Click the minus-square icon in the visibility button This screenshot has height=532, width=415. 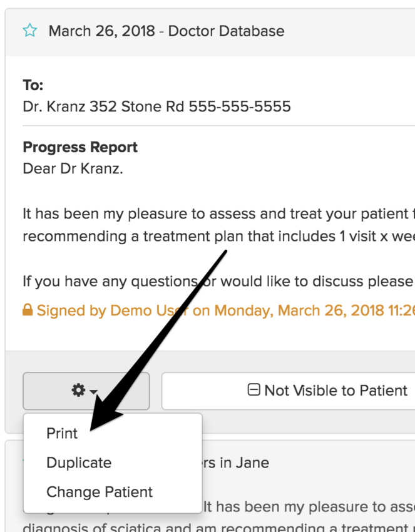[x=254, y=391]
